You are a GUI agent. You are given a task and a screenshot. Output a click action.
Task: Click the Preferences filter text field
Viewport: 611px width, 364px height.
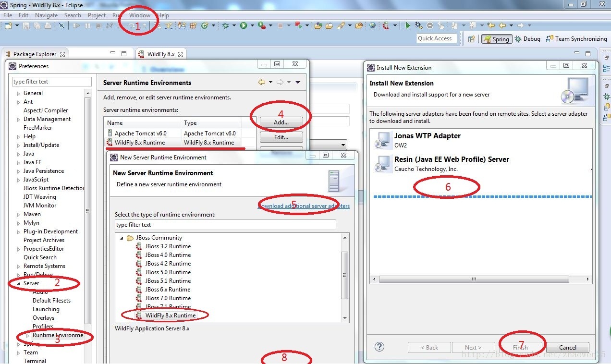pos(52,82)
